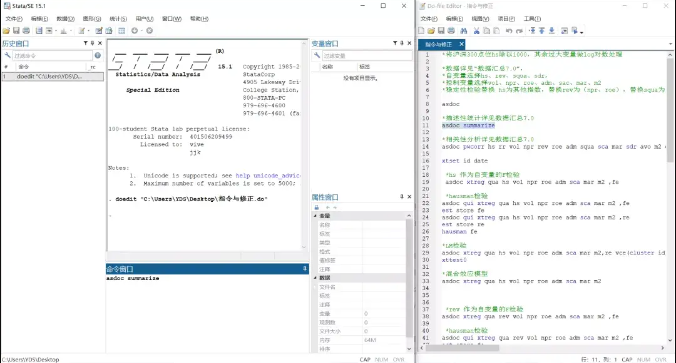Click the Do-file Editor horizontal scrollbar
This screenshot has height=363, width=676.
(x=463, y=347)
